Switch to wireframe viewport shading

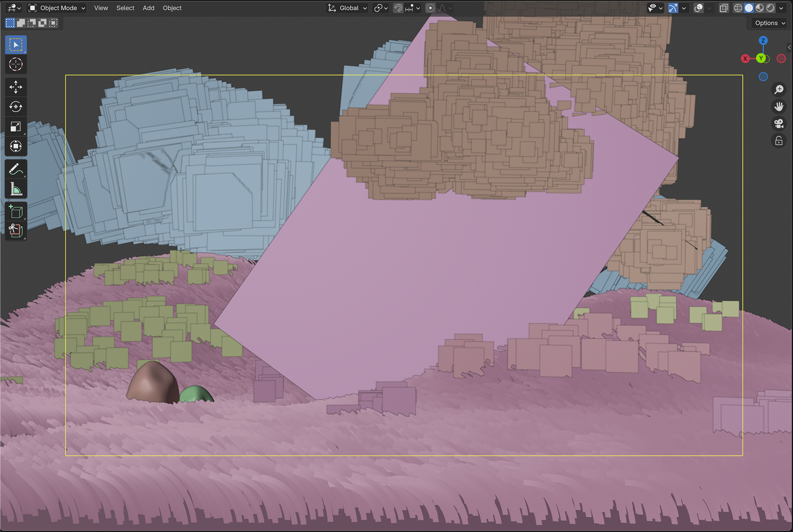click(x=738, y=8)
